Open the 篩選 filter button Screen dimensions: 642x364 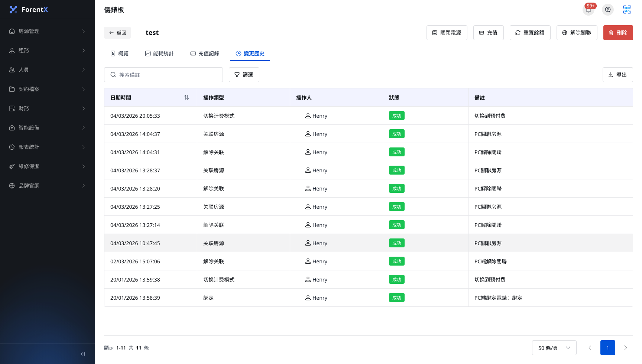tap(244, 75)
